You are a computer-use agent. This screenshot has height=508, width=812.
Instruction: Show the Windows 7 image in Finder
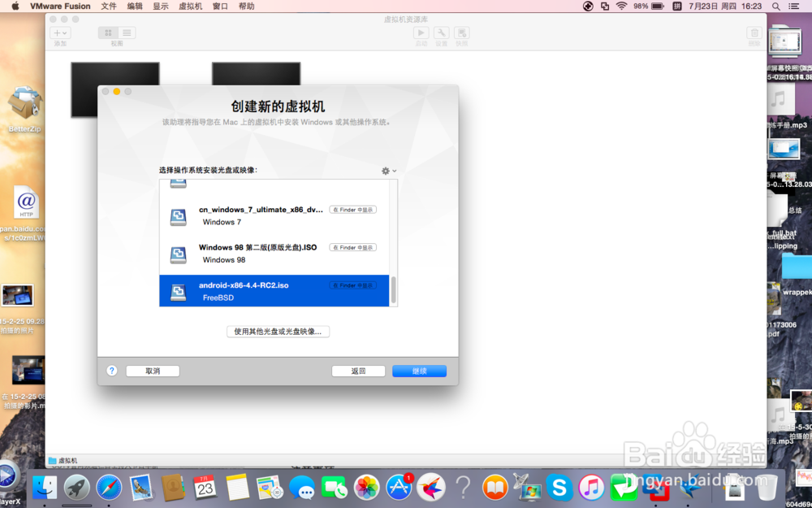pos(352,210)
